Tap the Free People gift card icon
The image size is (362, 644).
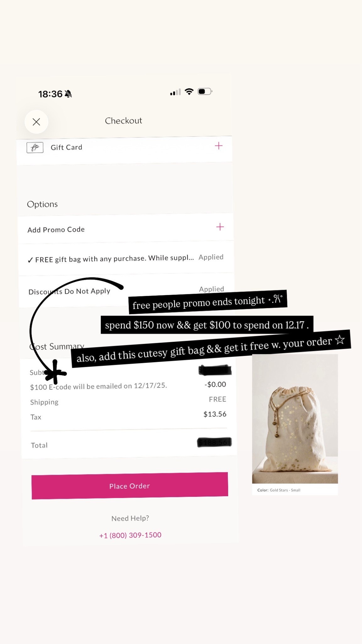pyautogui.click(x=35, y=147)
